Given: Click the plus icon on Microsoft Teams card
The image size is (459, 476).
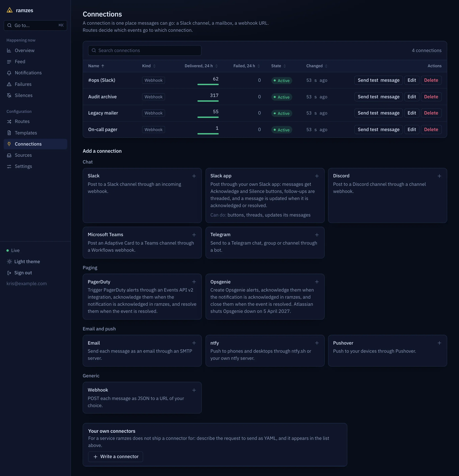Looking at the screenshot, I should [194, 235].
